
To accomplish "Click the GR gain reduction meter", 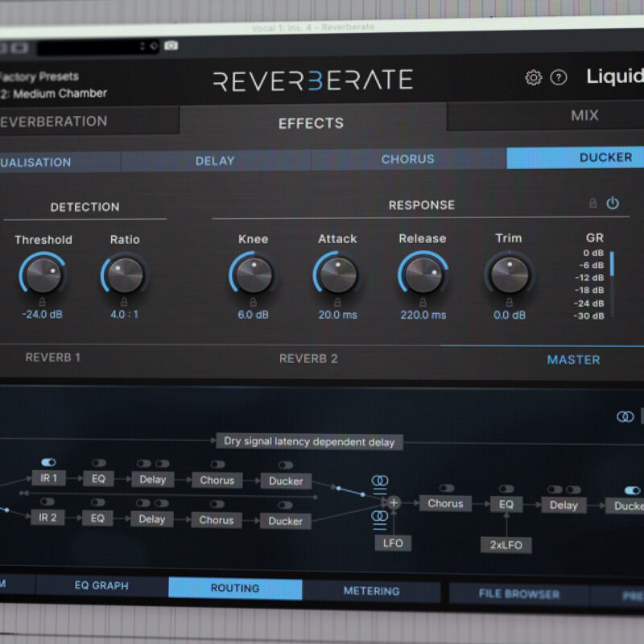I will (612, 284).
